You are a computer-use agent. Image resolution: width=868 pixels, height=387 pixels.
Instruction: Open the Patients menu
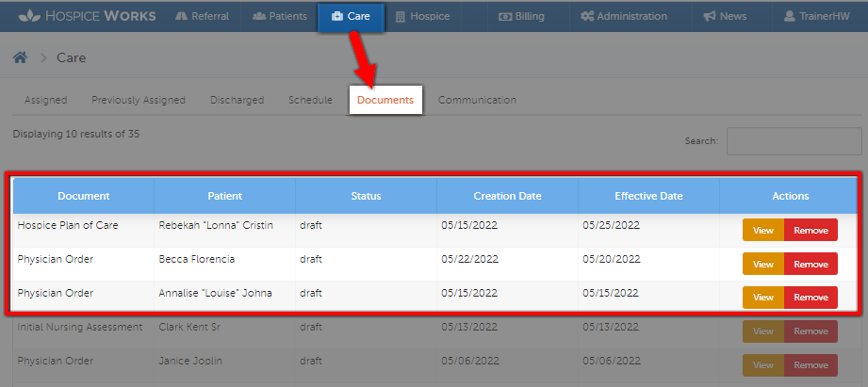280,17
